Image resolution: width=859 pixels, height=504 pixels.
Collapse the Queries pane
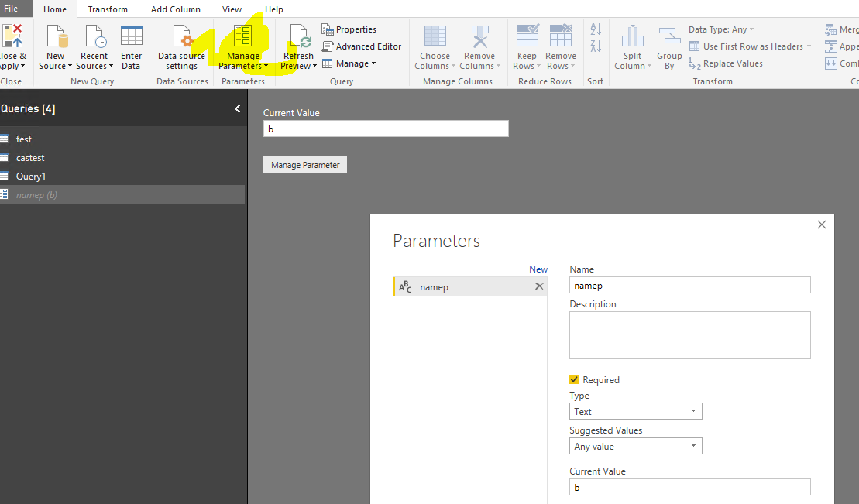[237, 108]
